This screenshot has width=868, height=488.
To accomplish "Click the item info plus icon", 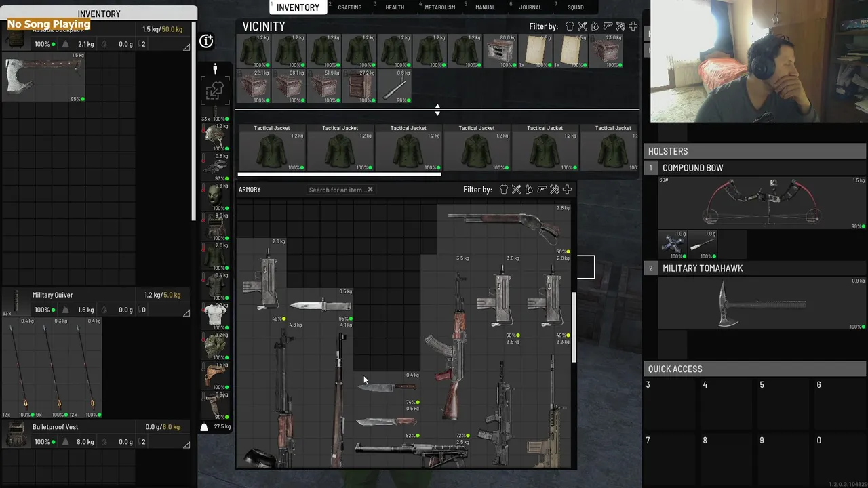I will coord(207,41).
